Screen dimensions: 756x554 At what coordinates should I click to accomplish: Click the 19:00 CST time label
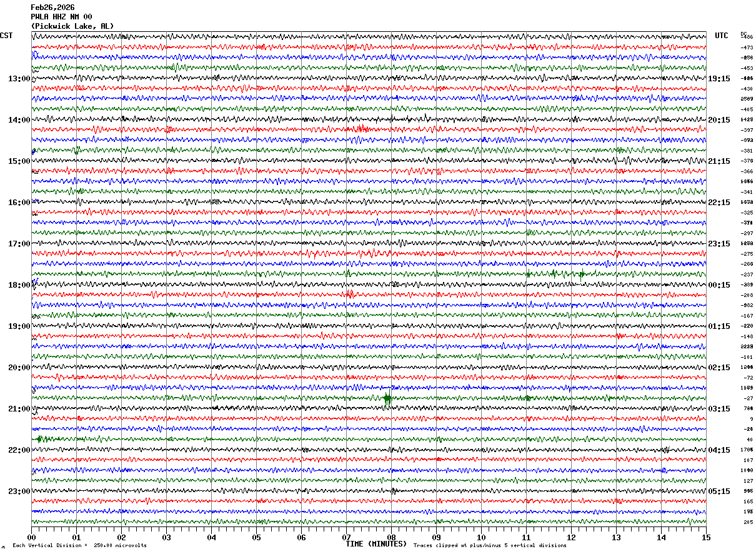point(19,326)
